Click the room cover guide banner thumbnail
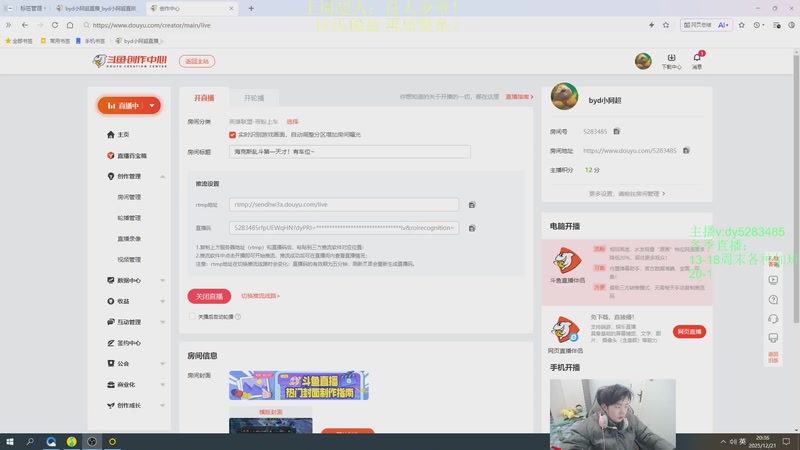 click(x=298, y=385)
